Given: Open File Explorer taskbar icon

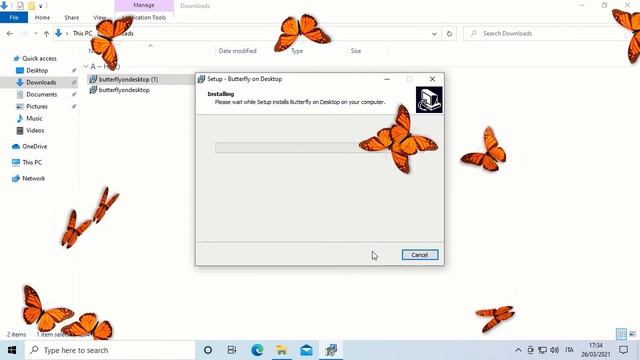Looking at the screenshot, I should coord(281,350).
